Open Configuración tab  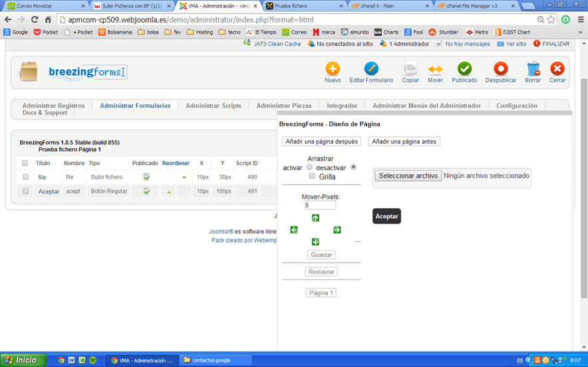point(517,106)
